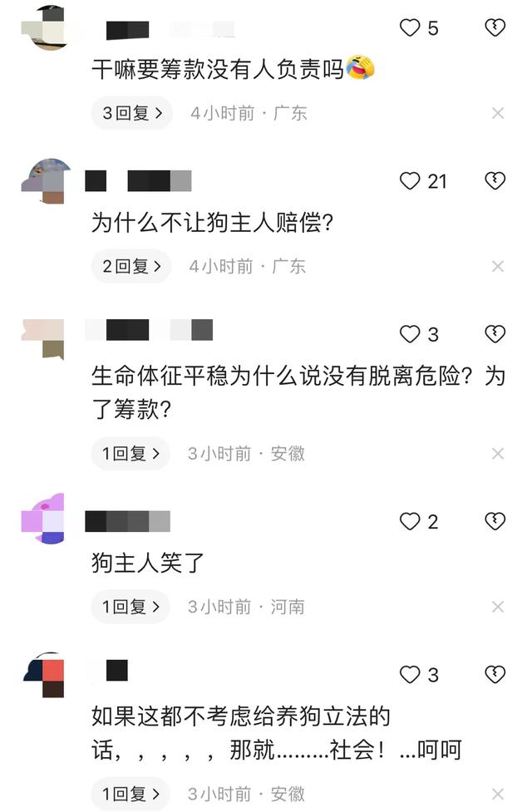The width and height of the screenshot is (532, 812).
Task: Dismiss the '狗主人笑了' comment with X
Action: click(x=498, y=607)
